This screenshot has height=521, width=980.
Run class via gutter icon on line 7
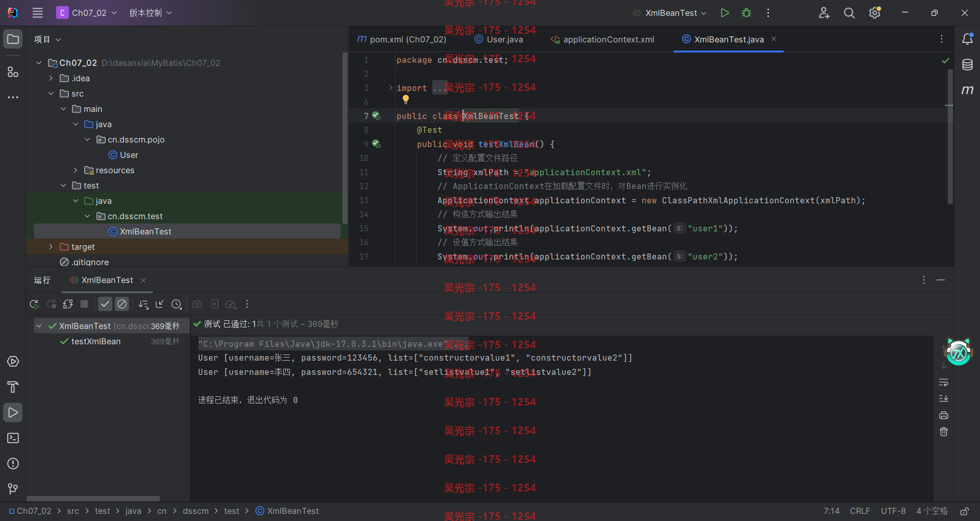tap(377, 116)
